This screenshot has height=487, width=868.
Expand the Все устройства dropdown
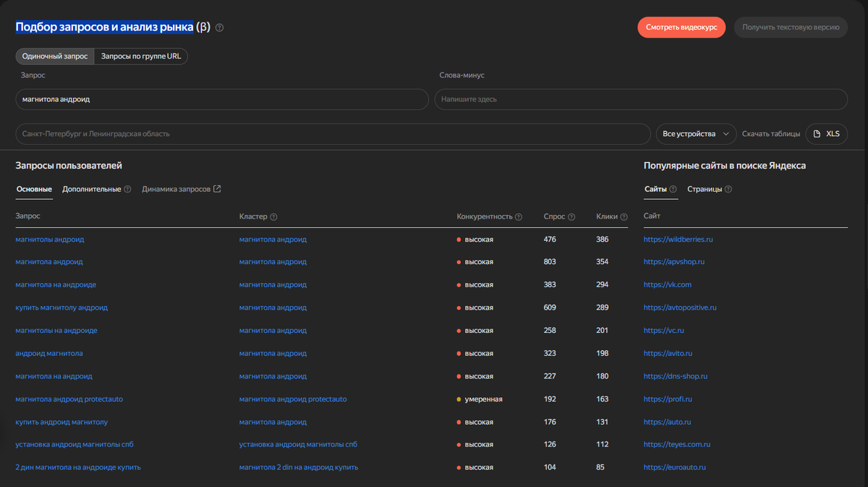pos(696,134)
